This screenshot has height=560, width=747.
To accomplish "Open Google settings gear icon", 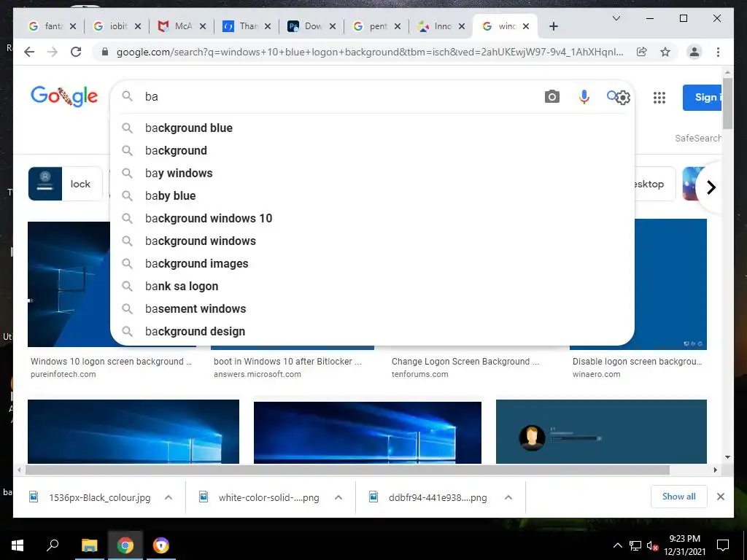I will pyautogui.click(x=623, y=98).
